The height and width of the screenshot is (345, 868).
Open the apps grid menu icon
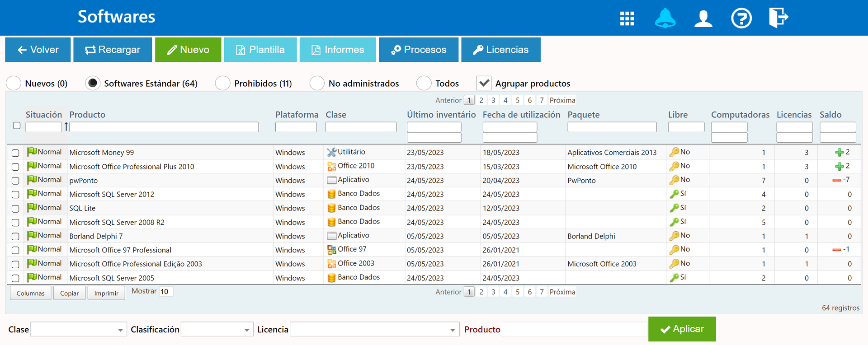tap(627, 19)
